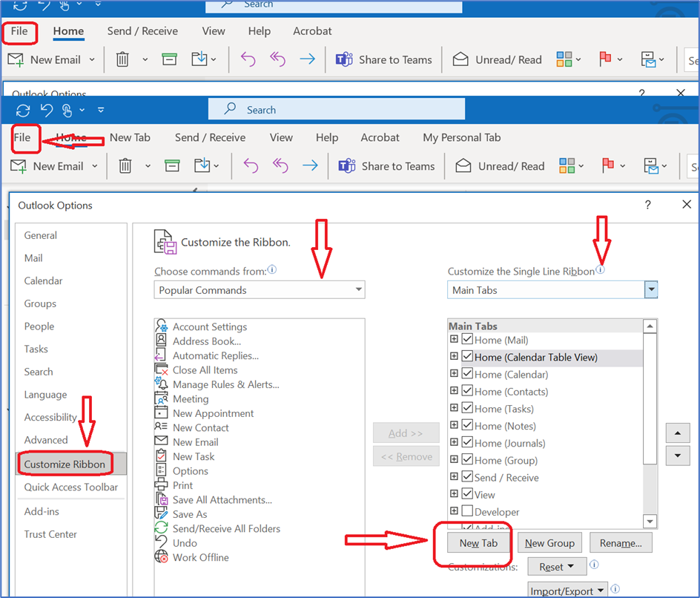
Task: Click Archive icon in window with My Personal Tab
Action: (x=172, y=165)
